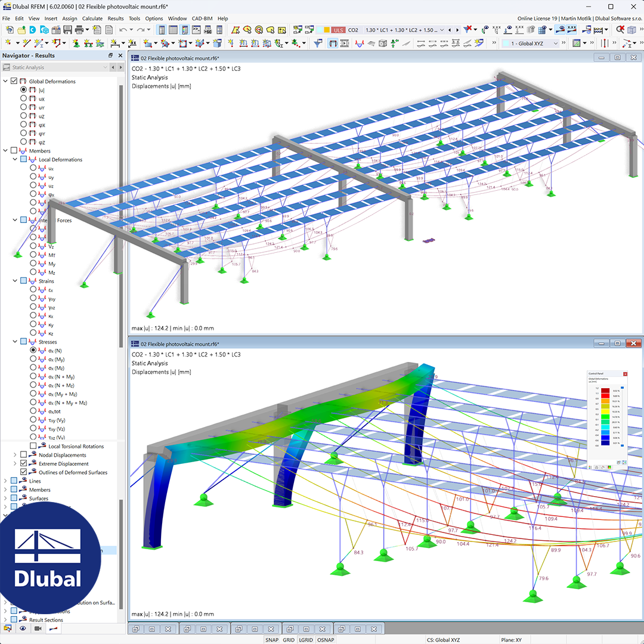
Task: Select the New Dimension tool
Action: tap(115, 43)
